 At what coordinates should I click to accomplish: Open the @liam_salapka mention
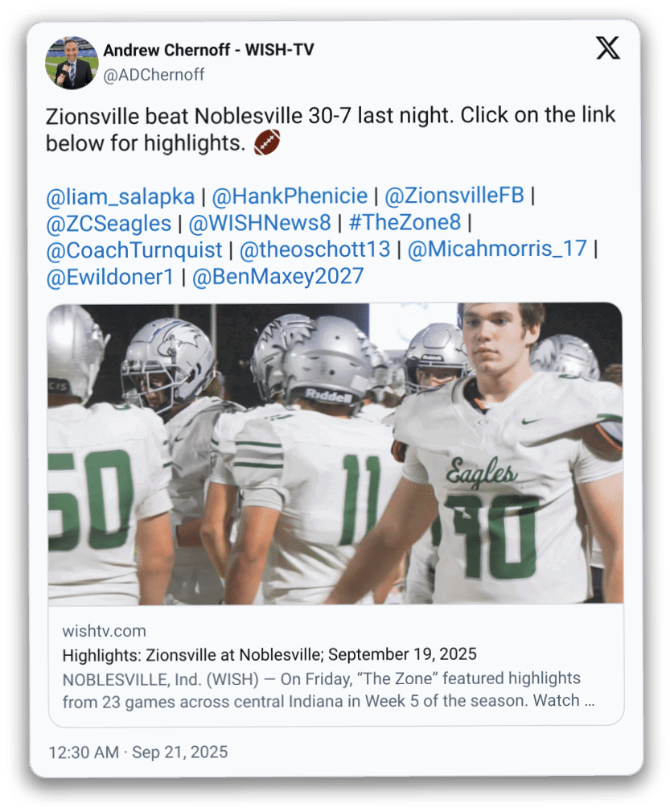(x=120, y=196)
